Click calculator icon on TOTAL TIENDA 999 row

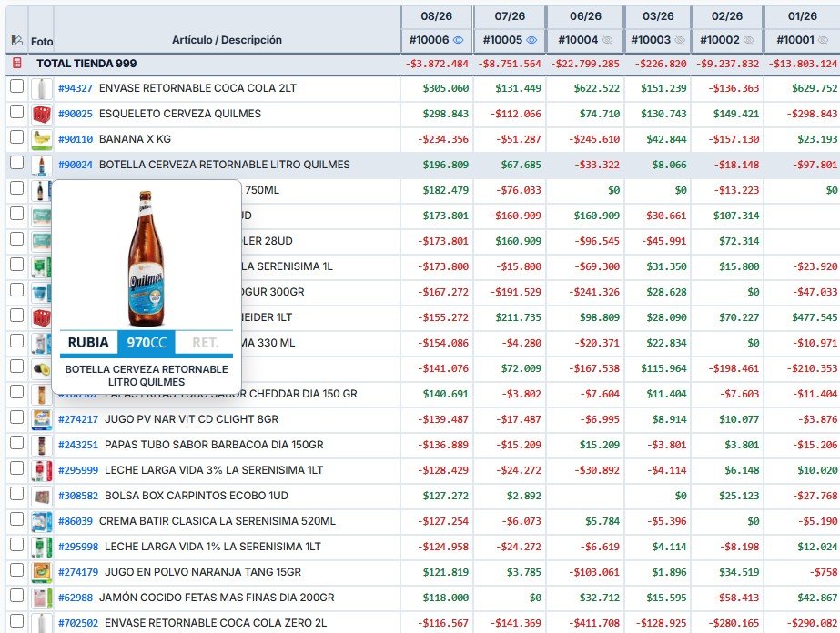coord(16,63)
